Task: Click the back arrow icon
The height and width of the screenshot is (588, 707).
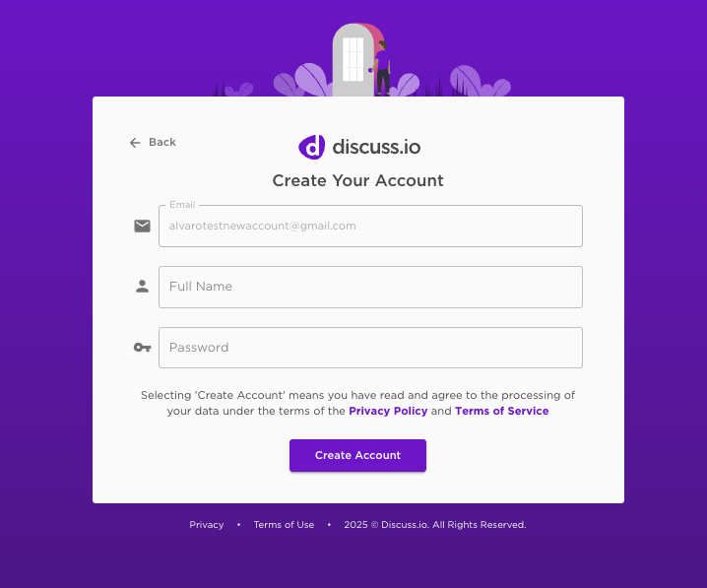Action: pos(135,143)
